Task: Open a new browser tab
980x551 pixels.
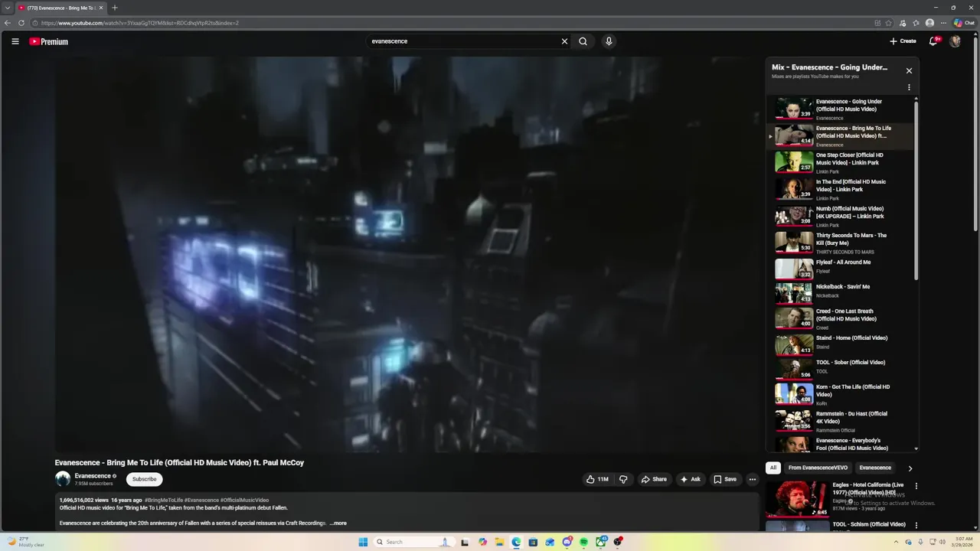Action: pos(115,8)
